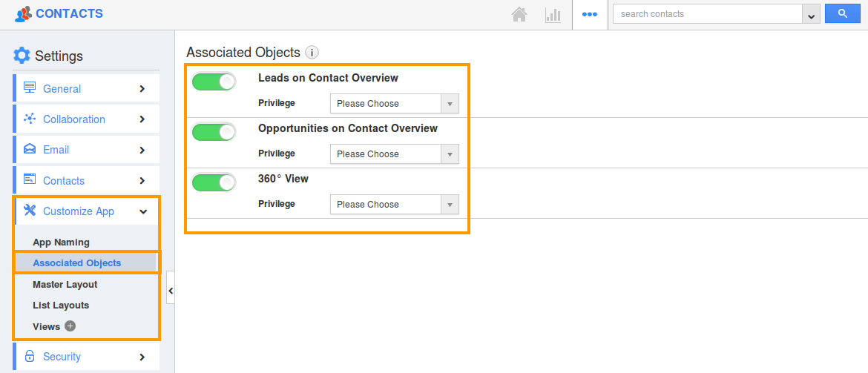Open the three-dots more options icon
Viewport: 868px width, 373px height.
[590, 14]
